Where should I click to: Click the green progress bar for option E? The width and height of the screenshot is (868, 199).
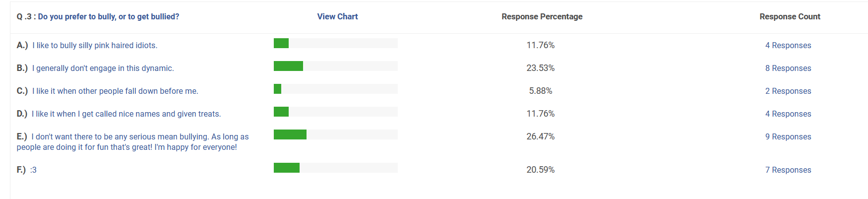pos(290,134)
